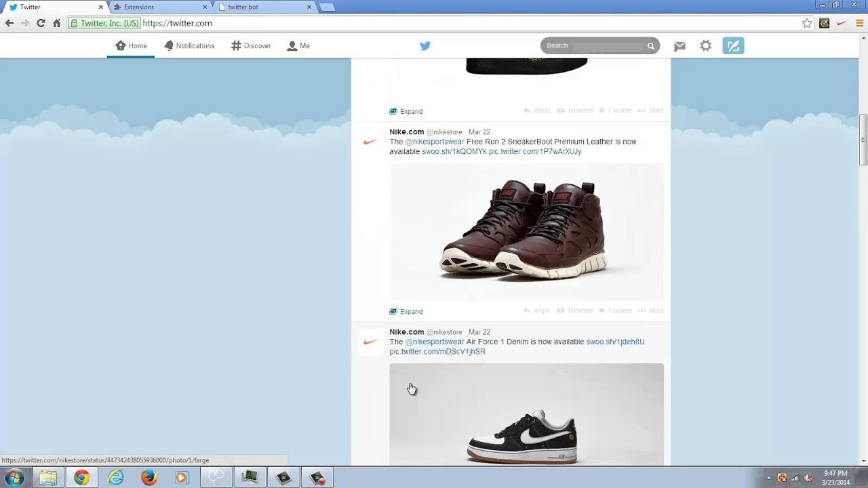The height and width of the screenshot is (488, 868).
Task: Open the browser Home page icon
Action: coord(56,23)
